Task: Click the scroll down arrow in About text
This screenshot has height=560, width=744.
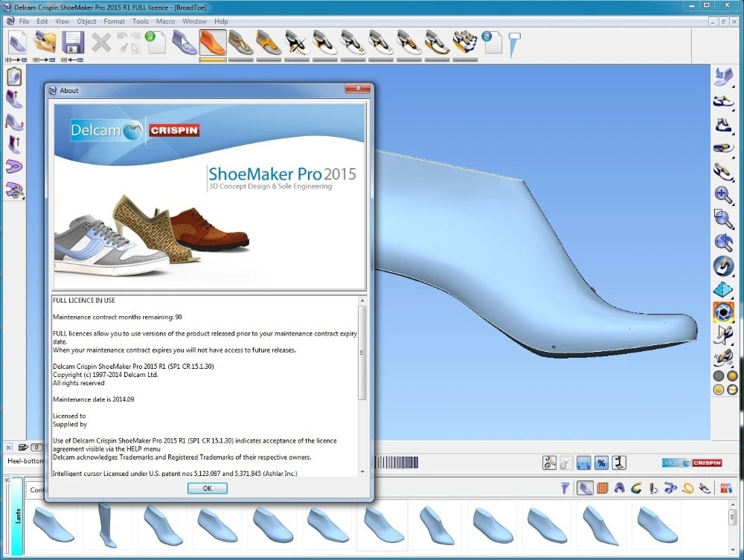Action: [362, 472]
